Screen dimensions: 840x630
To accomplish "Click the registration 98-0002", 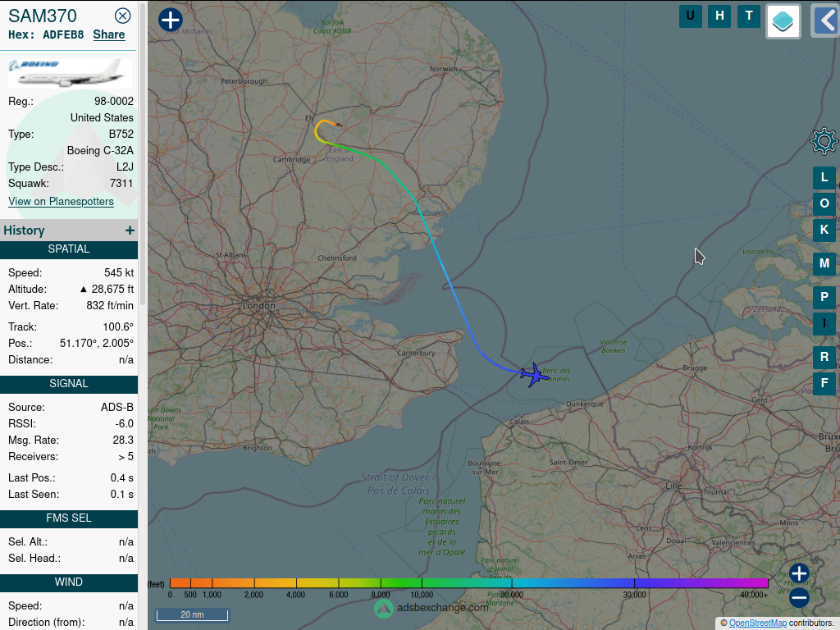I will tap(114, 101).
